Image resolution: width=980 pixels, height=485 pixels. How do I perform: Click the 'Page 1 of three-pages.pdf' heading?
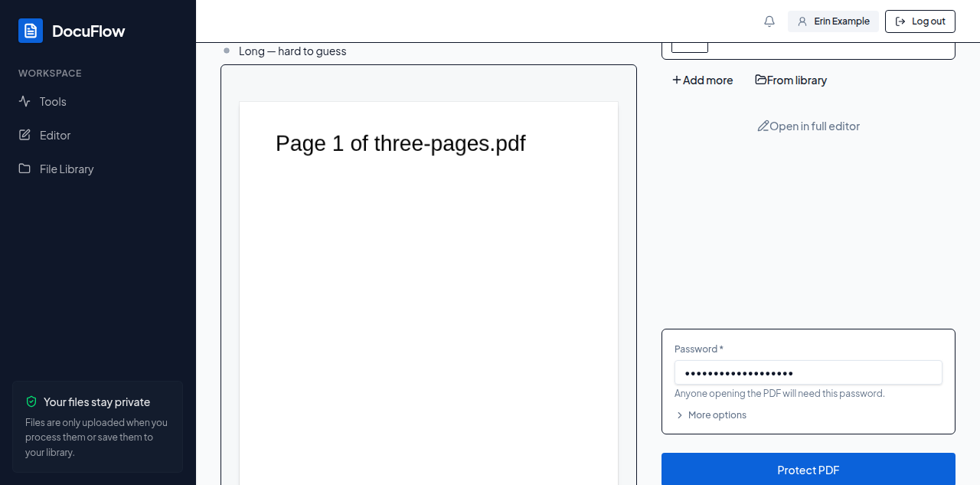tap(400, 143)
